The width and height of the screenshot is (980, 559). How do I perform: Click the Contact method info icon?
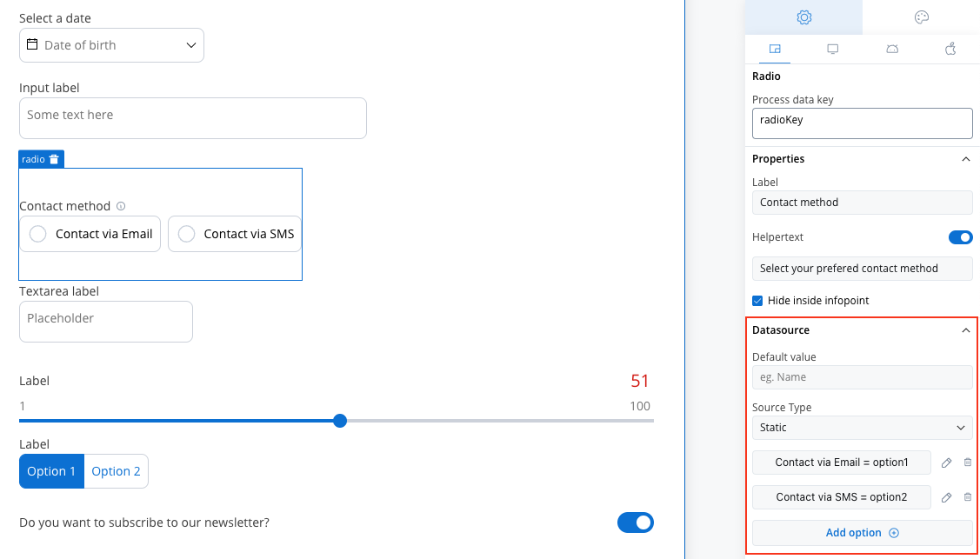click(121, 206)
